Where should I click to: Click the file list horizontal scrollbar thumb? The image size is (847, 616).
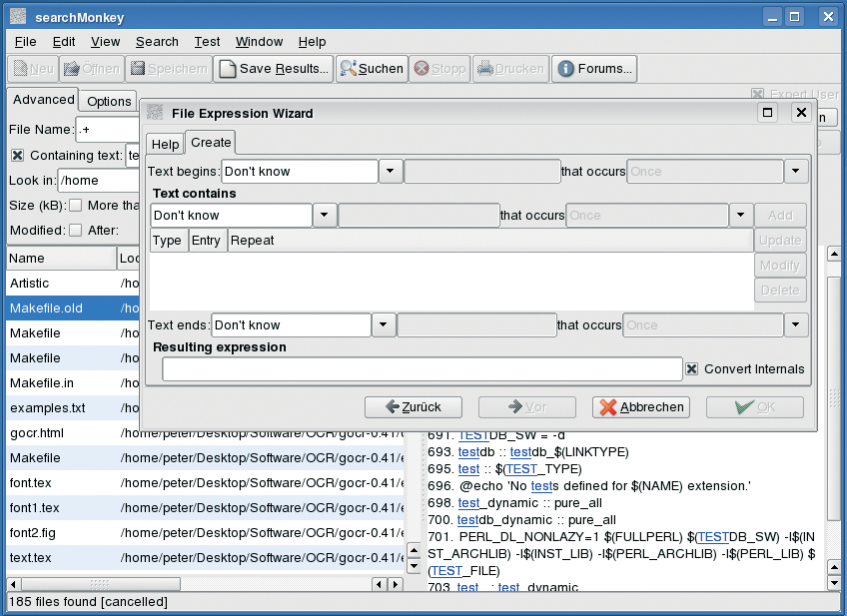(x=101, y=584)
